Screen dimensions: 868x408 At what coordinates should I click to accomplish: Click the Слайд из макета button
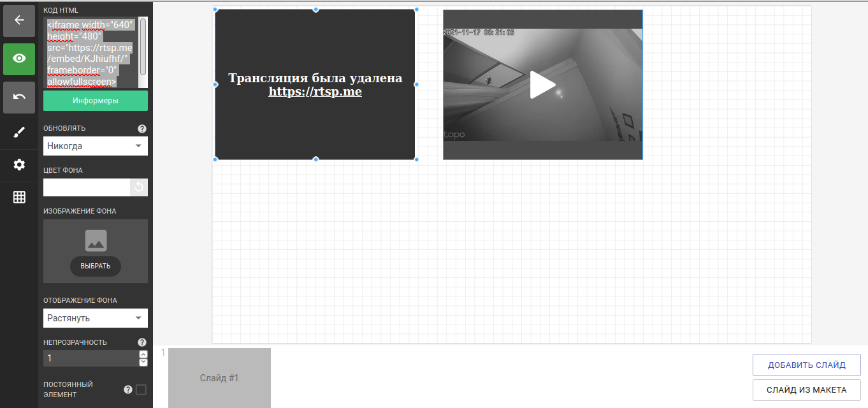806,390
